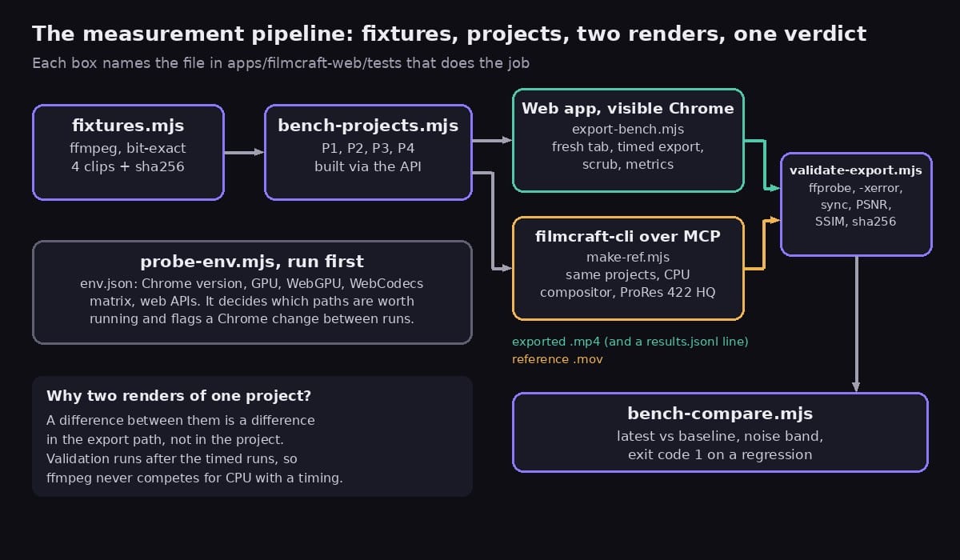Click "same projects, CPU" line
This screenshot has height=560, width=960.
(x=628, y=274)
